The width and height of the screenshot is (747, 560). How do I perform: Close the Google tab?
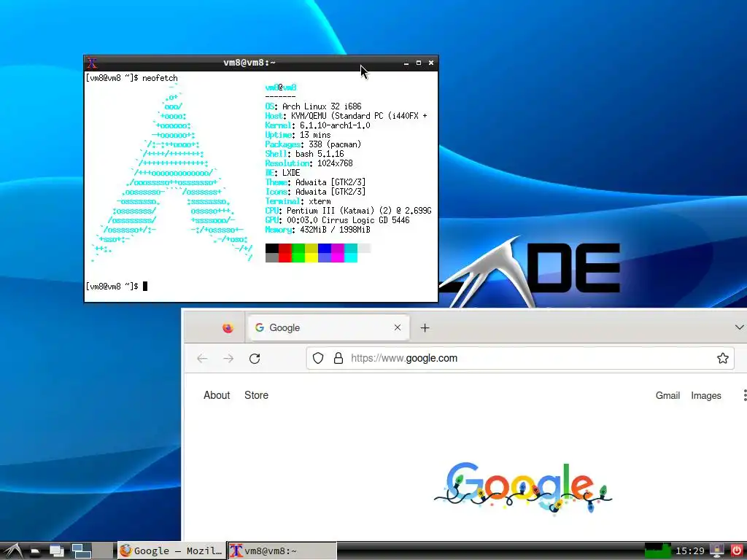click(x=398, y=327)
